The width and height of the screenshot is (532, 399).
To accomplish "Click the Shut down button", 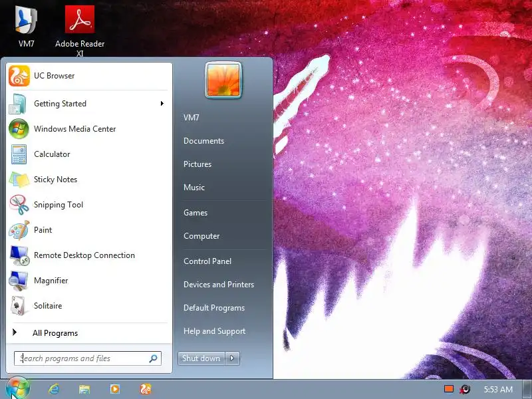I will point(201,358).
